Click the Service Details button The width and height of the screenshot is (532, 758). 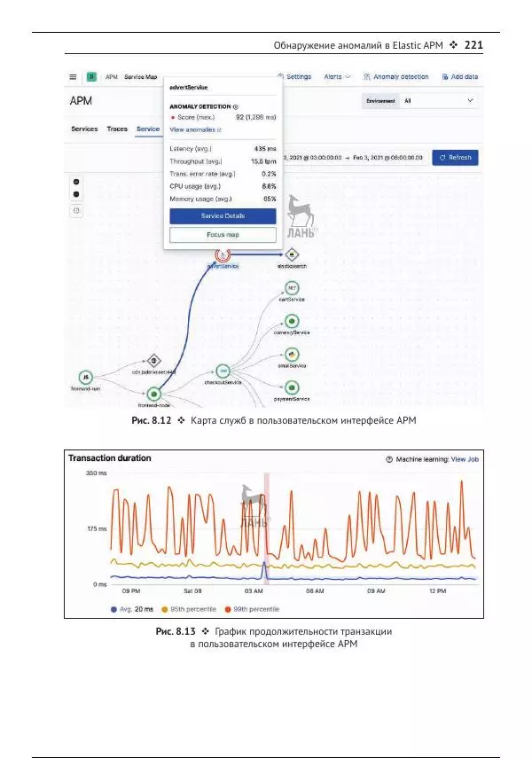click(x=223, y=215)
